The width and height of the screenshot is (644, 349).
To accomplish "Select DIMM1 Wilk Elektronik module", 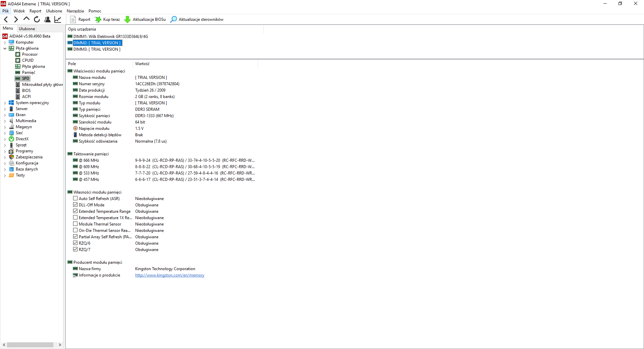I will 108,37.
